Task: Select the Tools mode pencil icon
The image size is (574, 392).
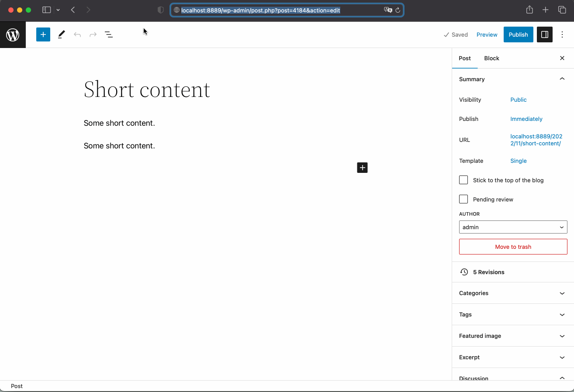Action: pyautogui.click(x=61, y=34)
